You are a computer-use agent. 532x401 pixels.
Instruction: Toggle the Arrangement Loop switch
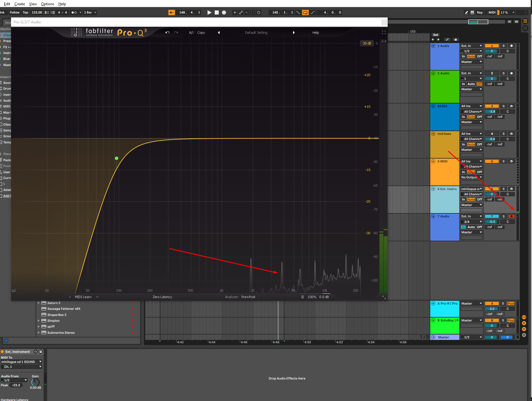coord(305,13)
